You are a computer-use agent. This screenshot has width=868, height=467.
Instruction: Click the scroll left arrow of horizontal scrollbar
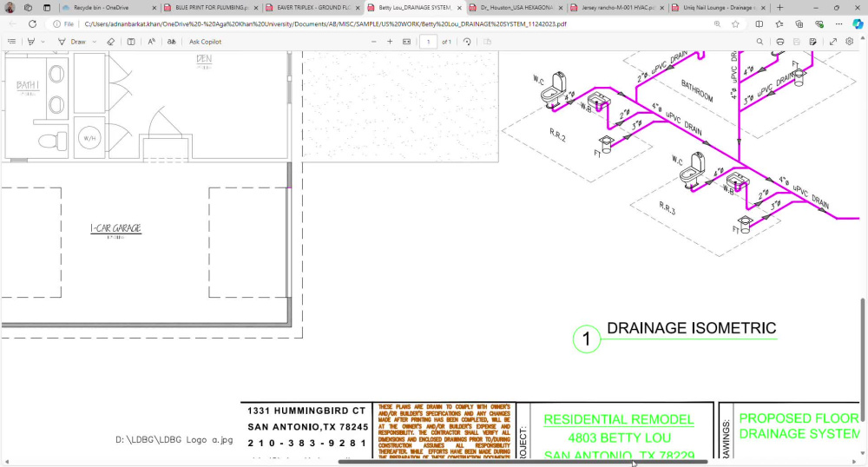tap(7, 462)
